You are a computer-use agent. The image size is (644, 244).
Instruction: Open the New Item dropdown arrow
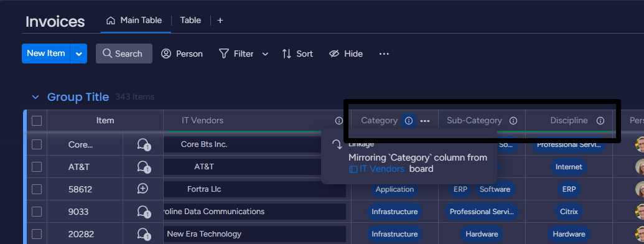point(79,54)
